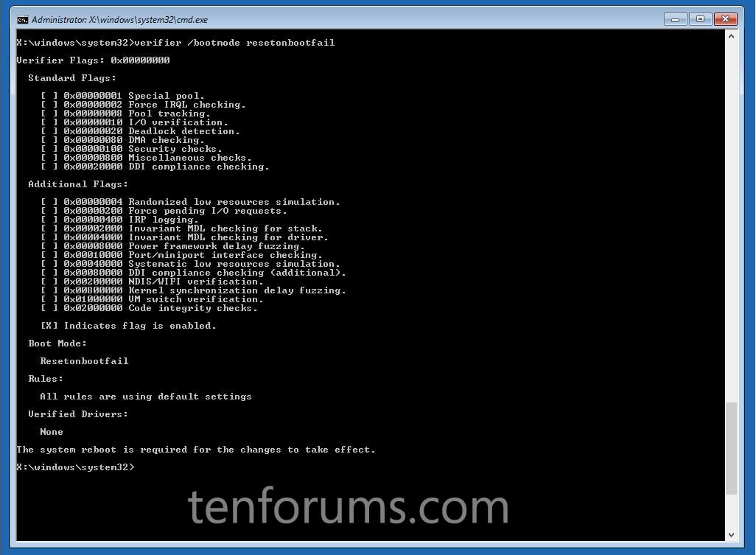Click the Verifier Flags 0x00000000 line
Viewport: 756px width, 555px height.
(x=93, y=60)
